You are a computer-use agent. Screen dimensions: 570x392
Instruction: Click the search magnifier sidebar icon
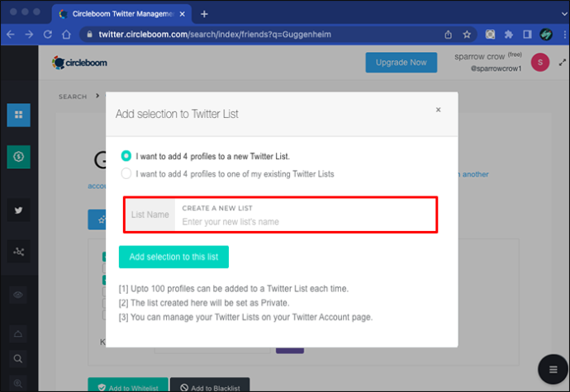(x=18, y=359)
